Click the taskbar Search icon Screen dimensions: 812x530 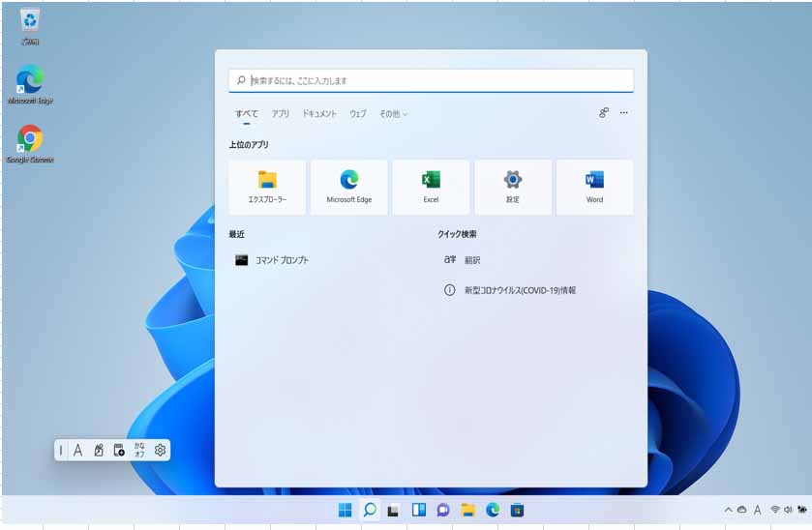370,511
